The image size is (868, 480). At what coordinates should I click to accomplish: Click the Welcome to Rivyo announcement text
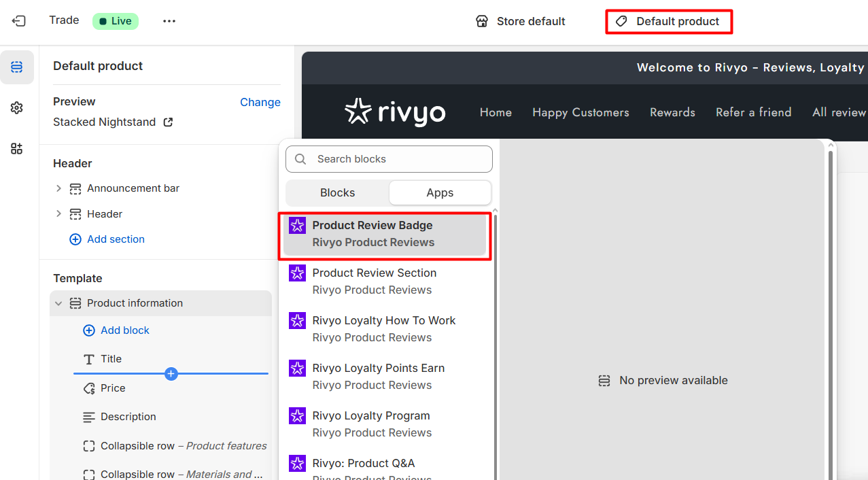750,67
